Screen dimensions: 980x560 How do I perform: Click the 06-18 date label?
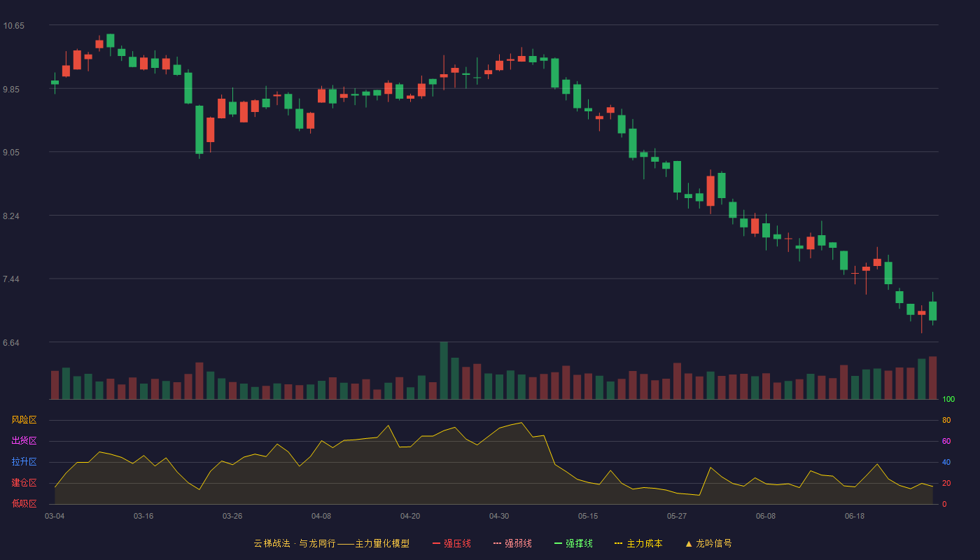tap(855, 516)
